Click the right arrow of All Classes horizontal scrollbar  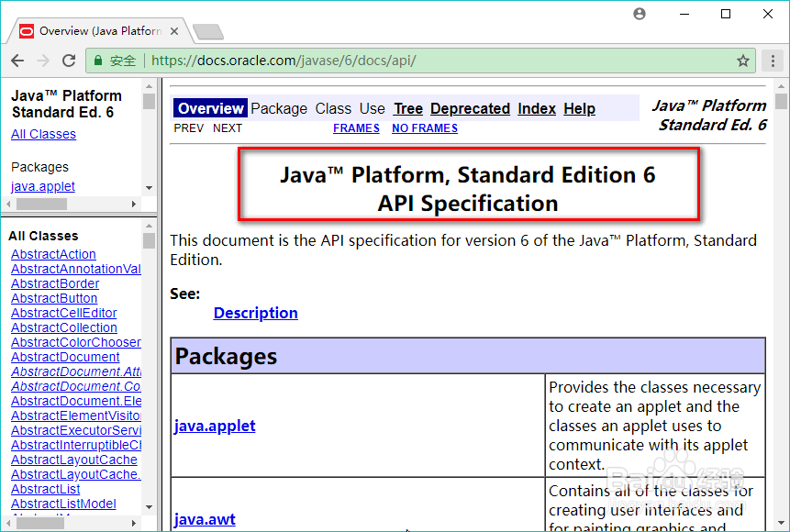(134, 523)
